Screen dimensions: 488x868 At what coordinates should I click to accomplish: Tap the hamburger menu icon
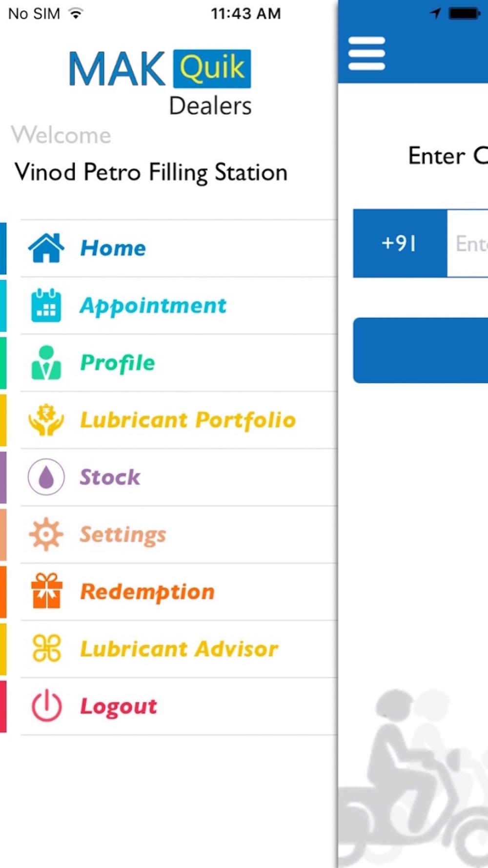[366, 53]
